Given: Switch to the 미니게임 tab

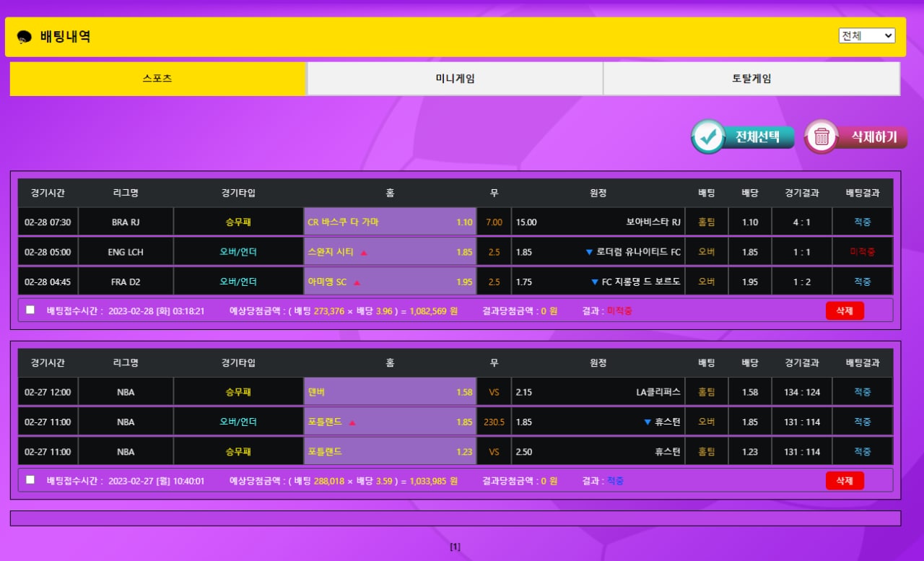Looking at the screenshot, I should (455, 79).
